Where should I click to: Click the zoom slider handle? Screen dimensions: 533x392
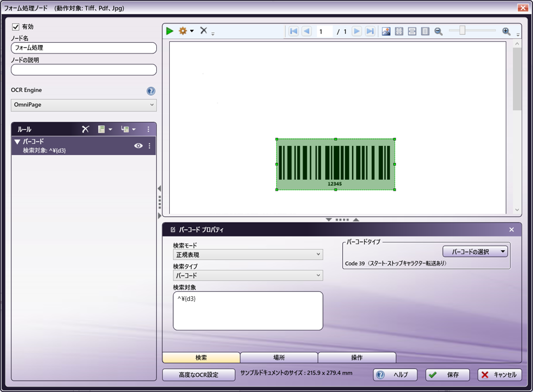pyautogui.click(x=462, y=31)
